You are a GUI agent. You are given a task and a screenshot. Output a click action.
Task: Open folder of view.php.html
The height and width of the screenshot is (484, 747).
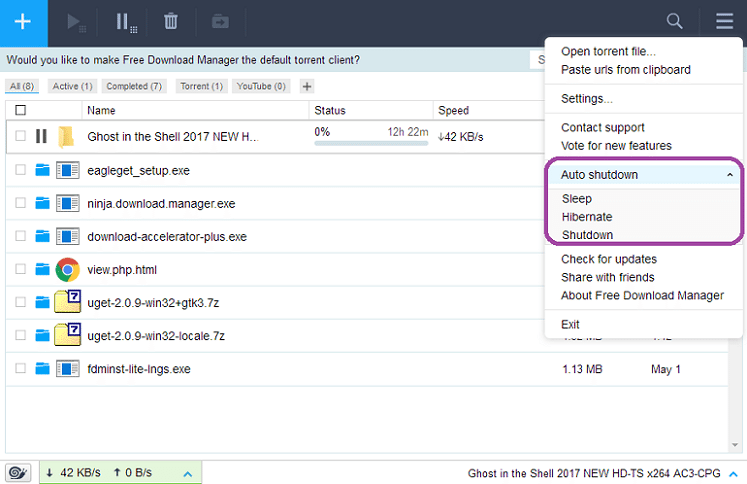tap(42, 270)
